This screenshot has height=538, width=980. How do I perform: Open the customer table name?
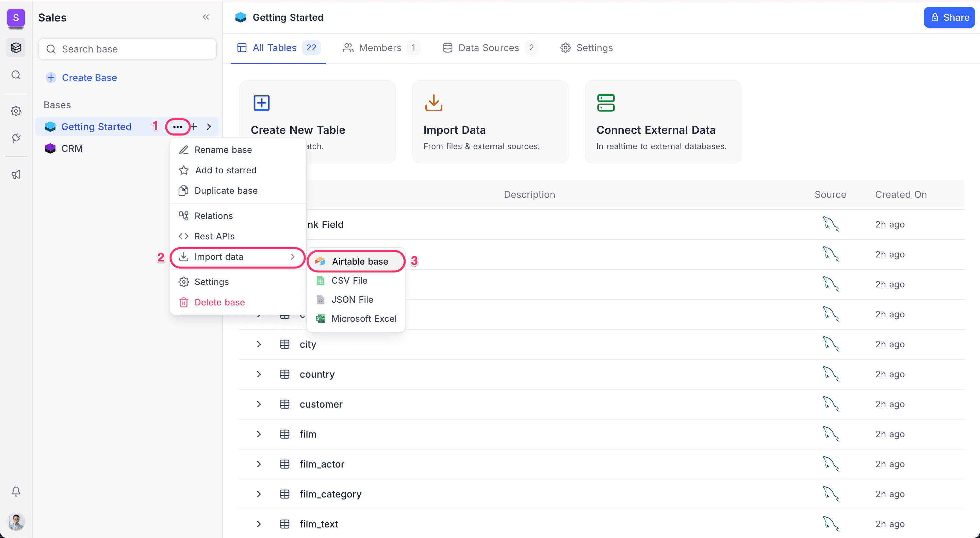pyautogui.click(x=321, y=405)
